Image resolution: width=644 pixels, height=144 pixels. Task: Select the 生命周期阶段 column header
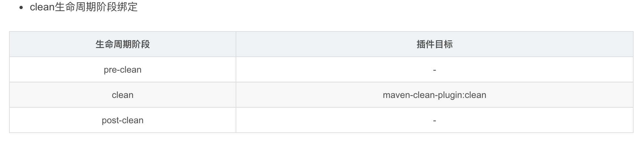pyautogui.click(x=123, y=44)
